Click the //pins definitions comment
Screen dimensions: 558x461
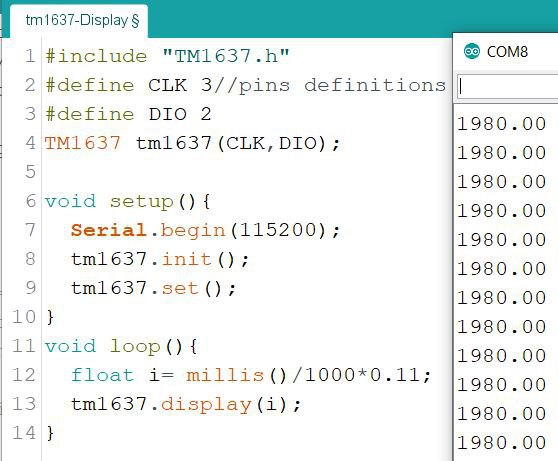pyautogui.click(x=330, y=85)
